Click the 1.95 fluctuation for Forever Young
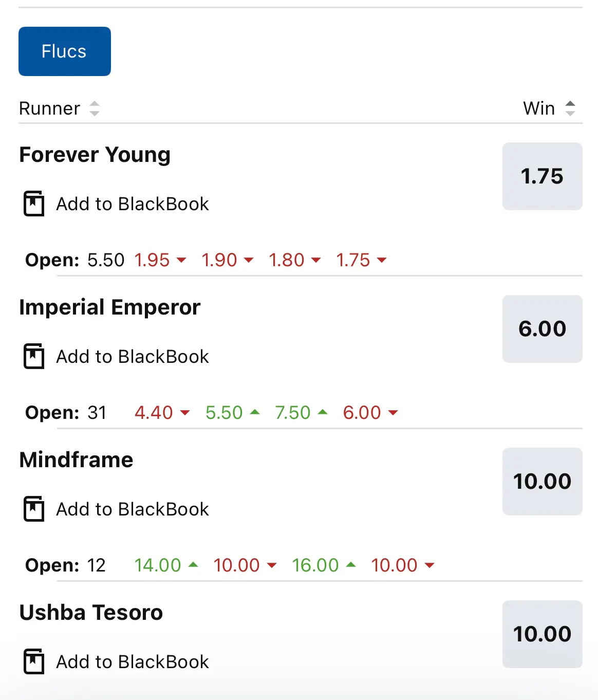 tap(152, 260)
